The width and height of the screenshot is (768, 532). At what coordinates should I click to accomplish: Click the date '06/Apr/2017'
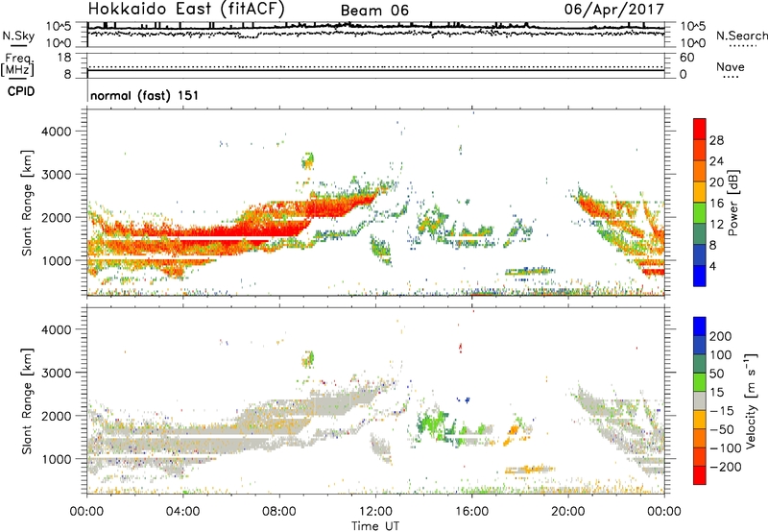click(613, 10)
